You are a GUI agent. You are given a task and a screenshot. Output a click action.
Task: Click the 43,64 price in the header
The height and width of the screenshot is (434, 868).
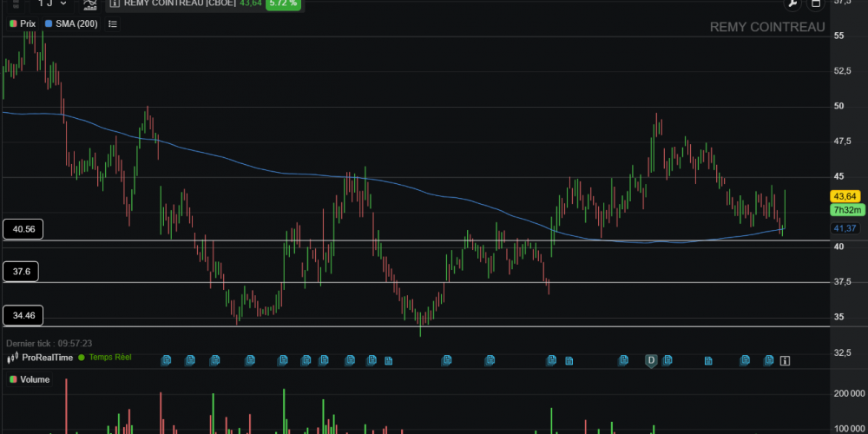(x=251, y=3)
